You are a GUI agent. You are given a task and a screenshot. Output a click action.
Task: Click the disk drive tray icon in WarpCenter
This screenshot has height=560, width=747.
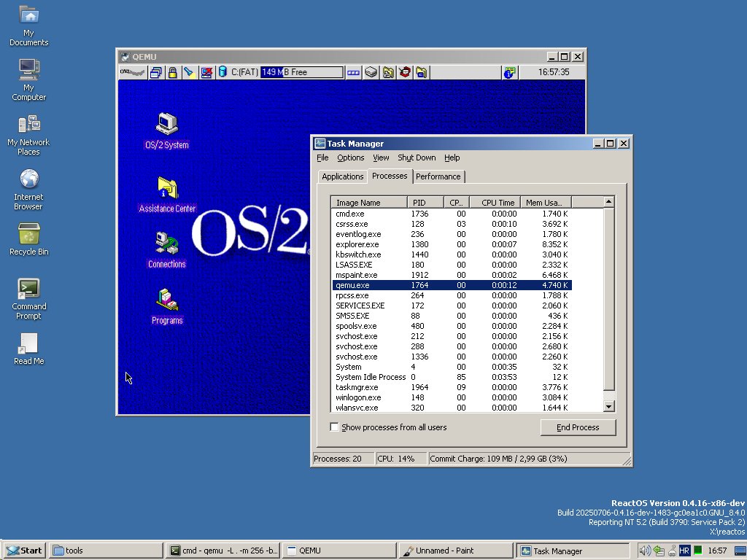point(371,72)
